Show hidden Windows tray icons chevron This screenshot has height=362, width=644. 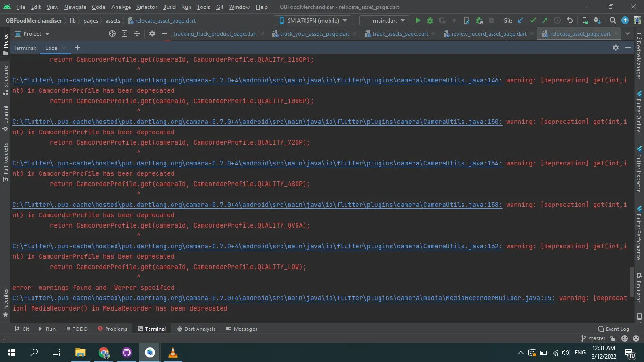tap(520, 353)
